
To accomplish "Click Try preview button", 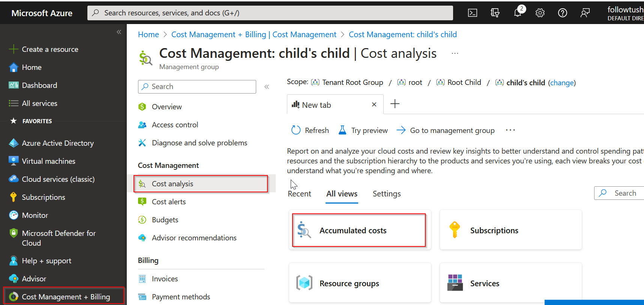I will coord(363,130).
